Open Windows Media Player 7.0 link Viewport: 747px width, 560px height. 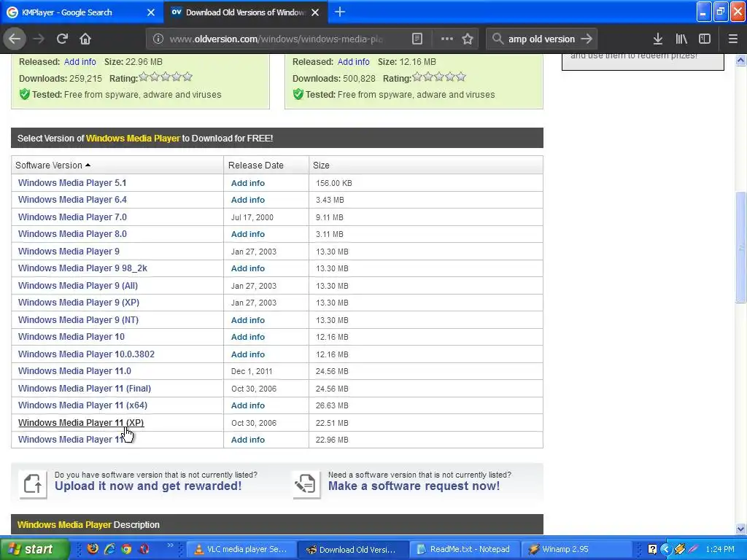coord(72,217)
